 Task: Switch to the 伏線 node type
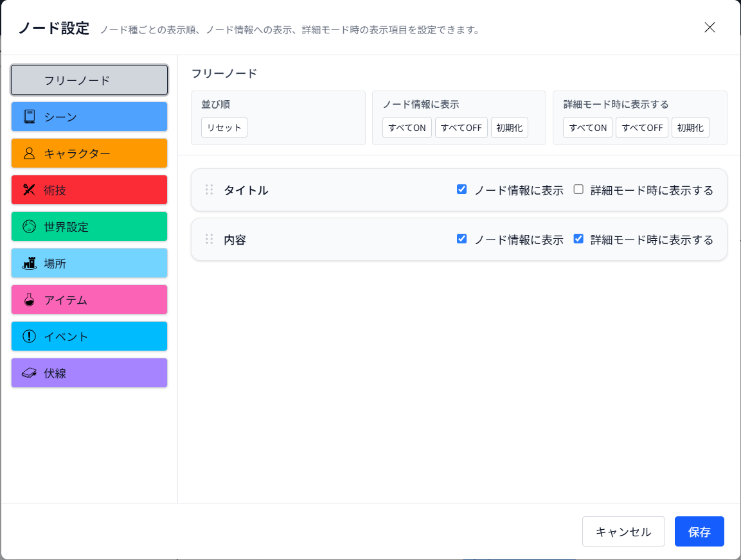tap(89, 373)
